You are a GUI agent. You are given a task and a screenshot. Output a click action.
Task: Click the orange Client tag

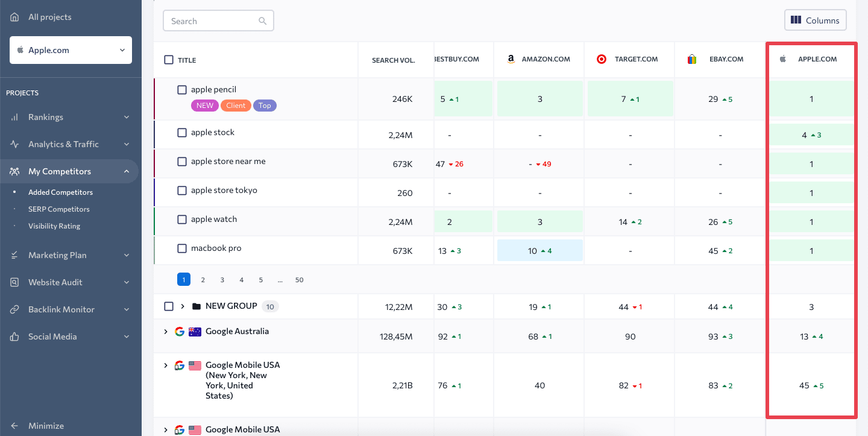pos(236,106)
